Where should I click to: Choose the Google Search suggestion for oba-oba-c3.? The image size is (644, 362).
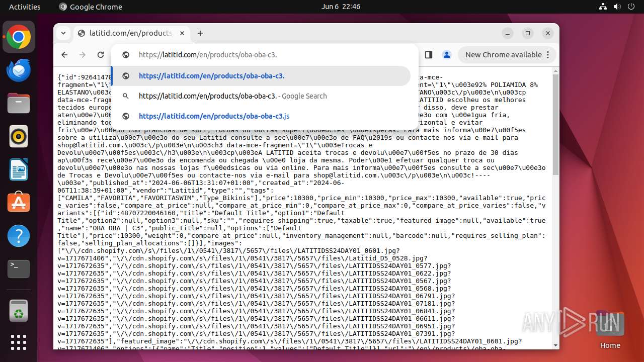[x=261, y=96]
